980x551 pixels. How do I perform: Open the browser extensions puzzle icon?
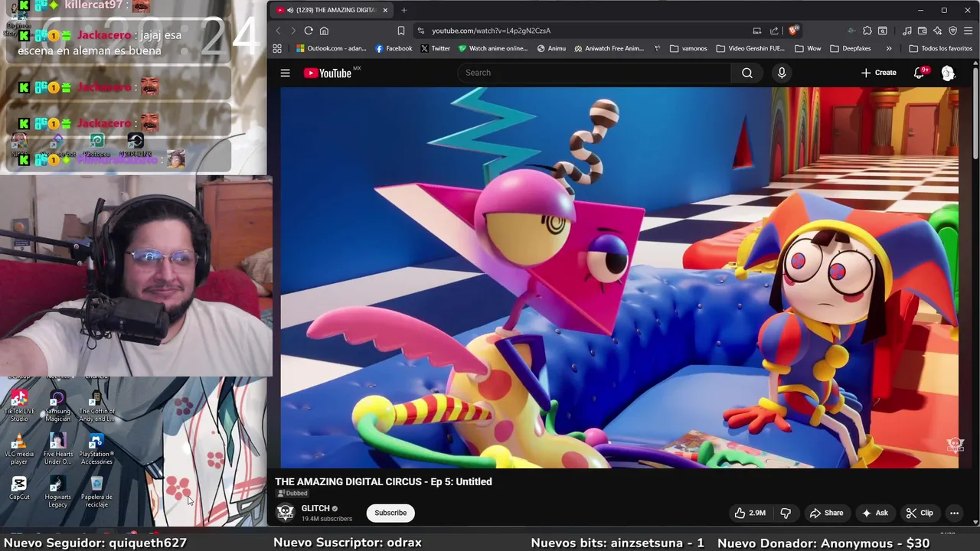tap(867, 31)
